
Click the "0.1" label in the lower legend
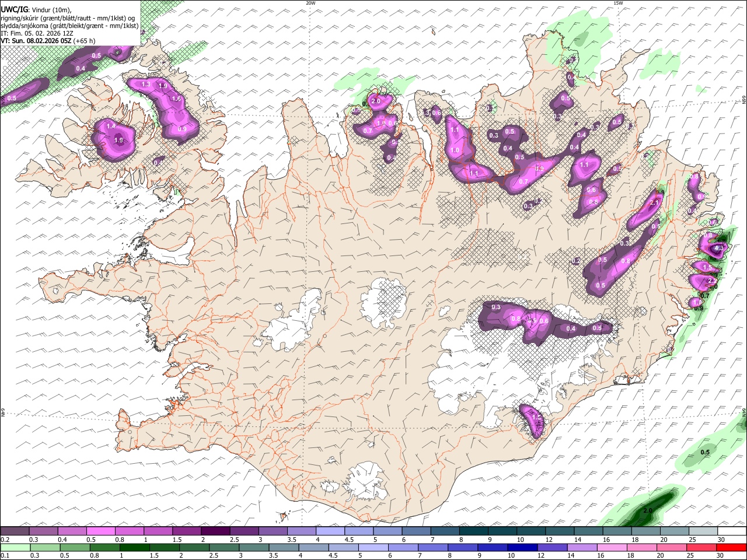pyautogui.click(x=5, y=555)
